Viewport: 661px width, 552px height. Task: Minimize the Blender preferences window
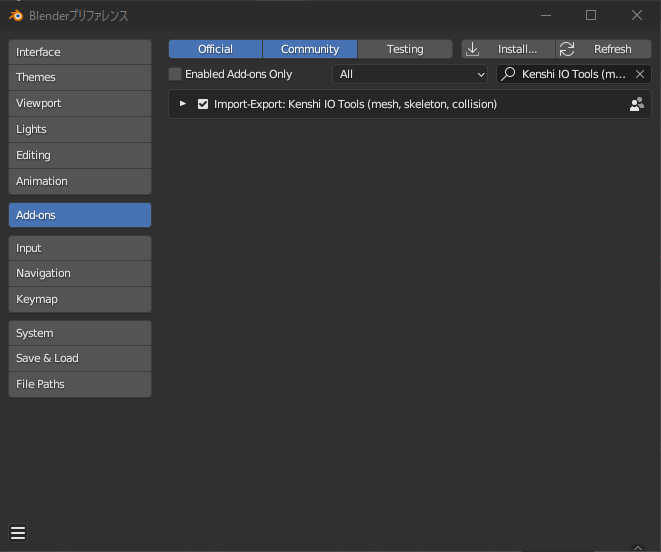point(546,16)
